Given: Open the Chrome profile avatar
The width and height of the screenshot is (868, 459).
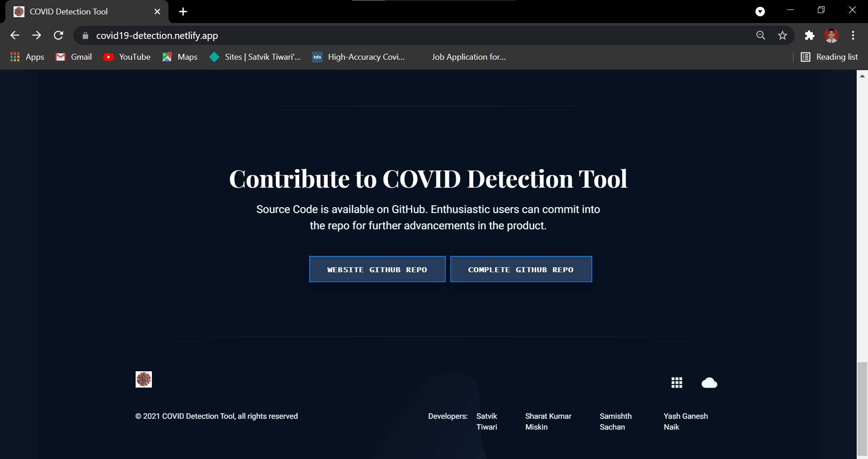Looking at the screenshot, I should [x=831, y=35].
